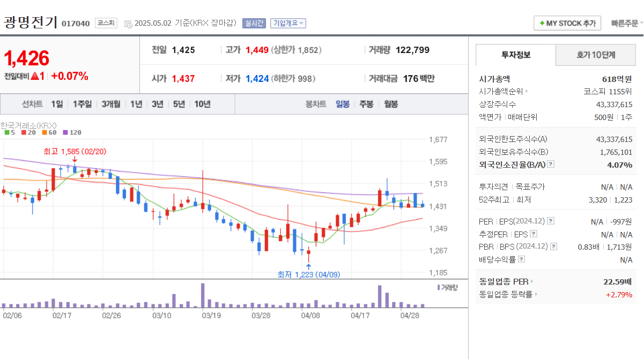Click the 최저 1,223 (04/09) chart marker
This screenshot has height=359, width=644.
pyautogui.click(x=309, y=274)
